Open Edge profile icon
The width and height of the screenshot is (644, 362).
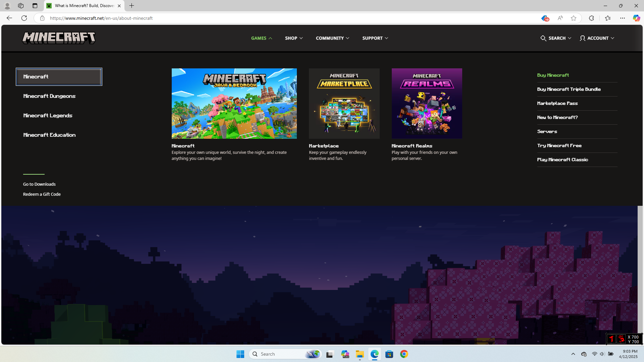(x=7, y=6)
